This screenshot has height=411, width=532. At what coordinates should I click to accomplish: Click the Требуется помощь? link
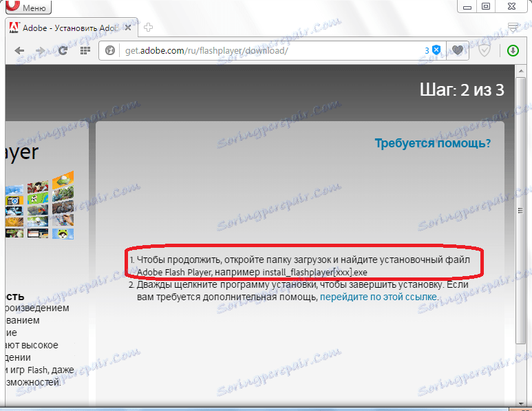click(x=433, y=143)
